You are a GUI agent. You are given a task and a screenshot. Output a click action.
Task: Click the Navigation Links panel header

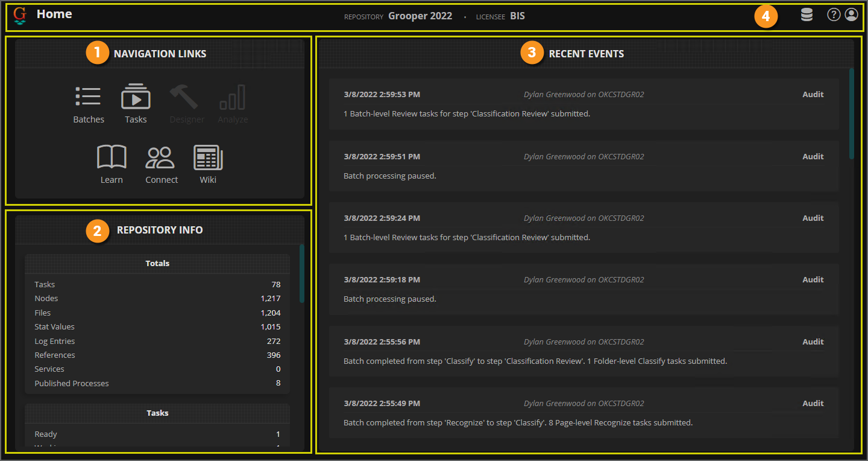click(x=160, y=54)
